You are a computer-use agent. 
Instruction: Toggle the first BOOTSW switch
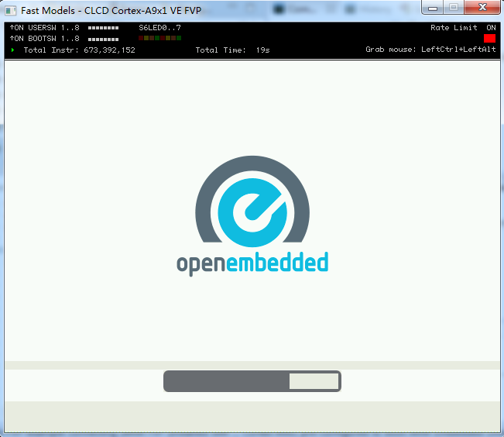coord(90,40)
